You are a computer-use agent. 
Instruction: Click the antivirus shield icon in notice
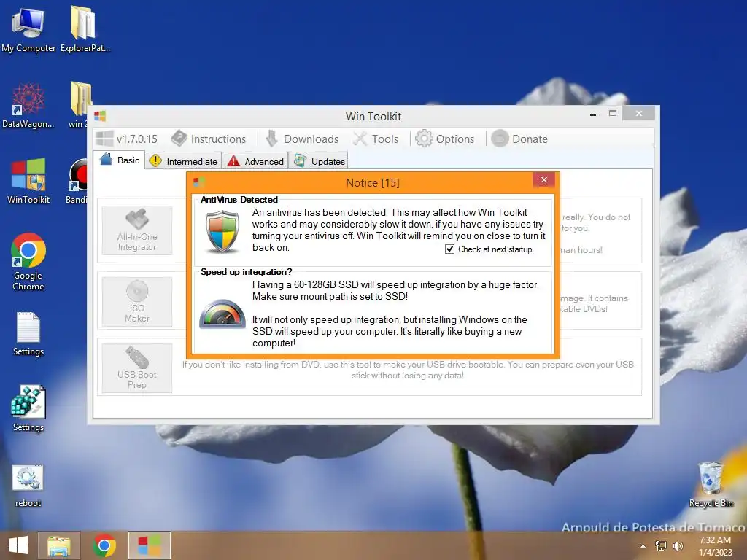coord(222,231)
